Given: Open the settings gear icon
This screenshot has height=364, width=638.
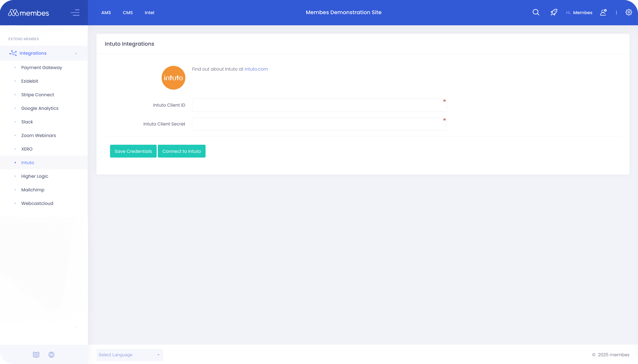Looking at the screenshot, I should click(629, 12).
